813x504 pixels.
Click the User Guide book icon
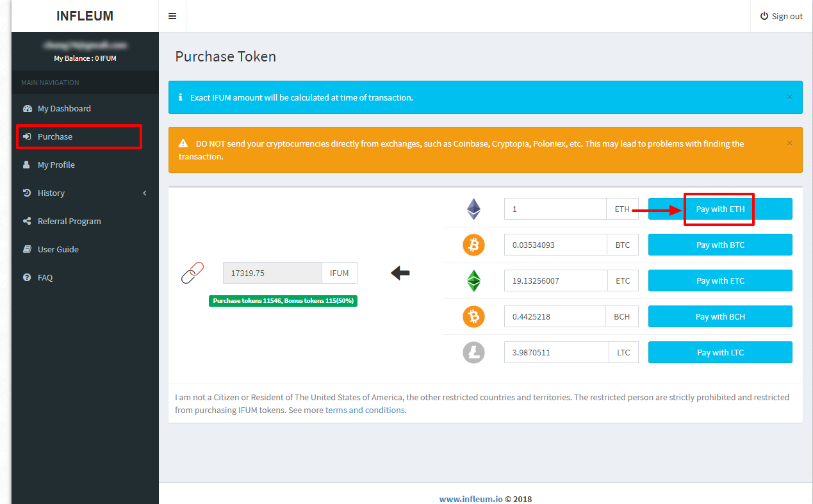pos(27,249)
